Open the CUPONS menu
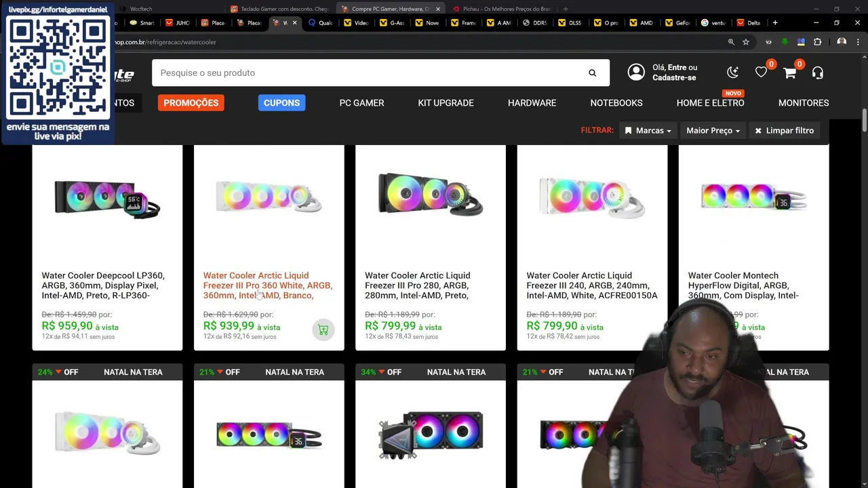 pyautogui.click(x=281, y=103)
